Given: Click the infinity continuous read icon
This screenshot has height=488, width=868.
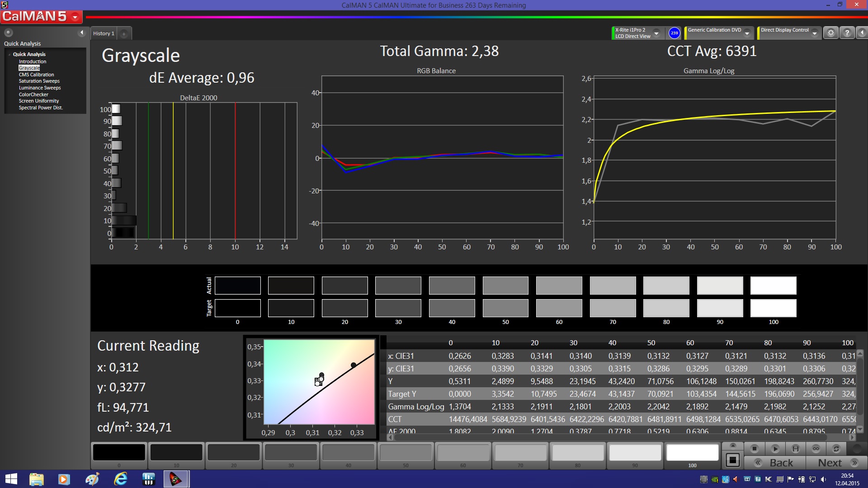Looking at the screenshot, I should (x=816, y=449).
